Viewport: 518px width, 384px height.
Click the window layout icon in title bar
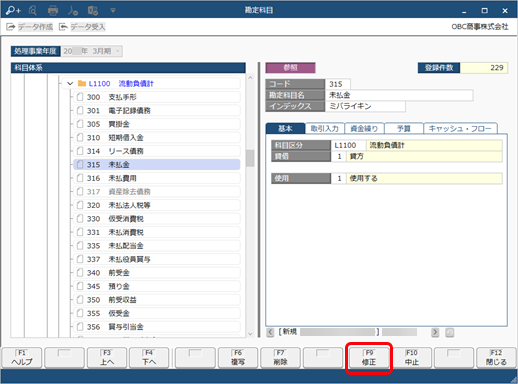pyautogui.click(x=93, y=11)
